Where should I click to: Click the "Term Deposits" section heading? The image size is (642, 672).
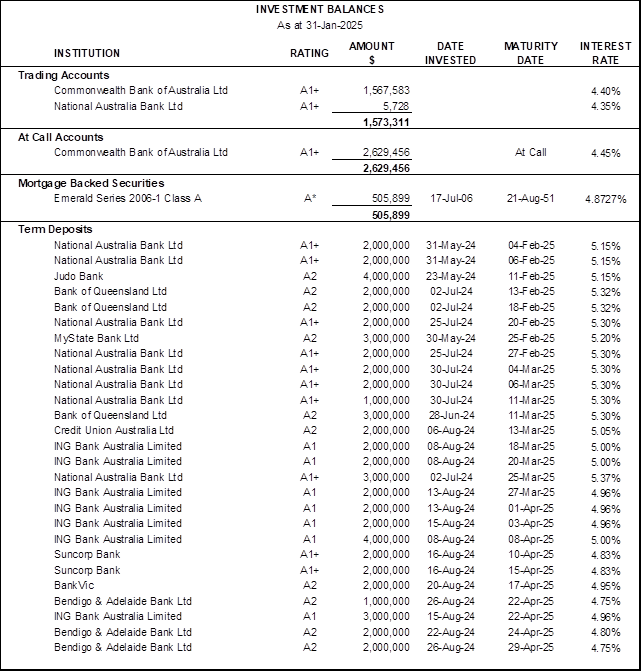coord(55,229)
